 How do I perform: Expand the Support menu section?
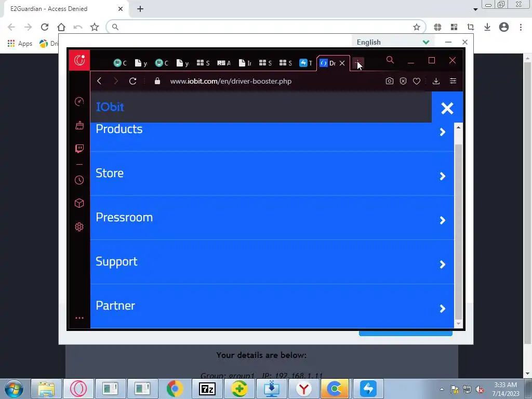pos(272,262)
